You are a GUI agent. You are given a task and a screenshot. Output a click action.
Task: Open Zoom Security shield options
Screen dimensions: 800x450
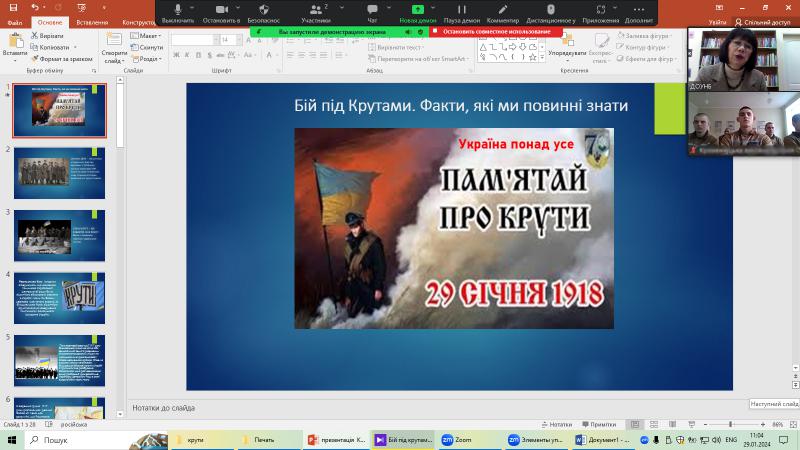click(x=263, y=13)
